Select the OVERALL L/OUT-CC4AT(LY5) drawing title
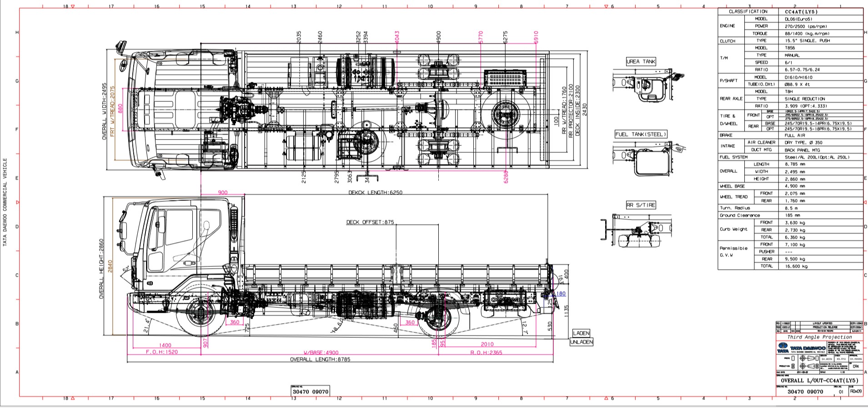 [819, 381]
